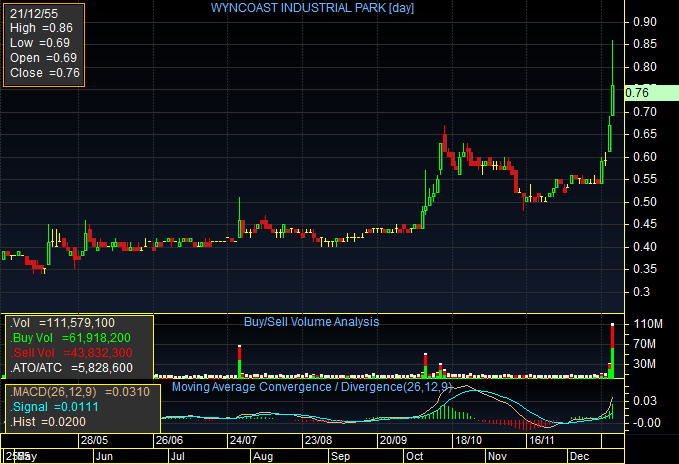Click the 0.03 MACD axis label
Image resolution: width=679 pixels, height=464 pixels.
645,401
